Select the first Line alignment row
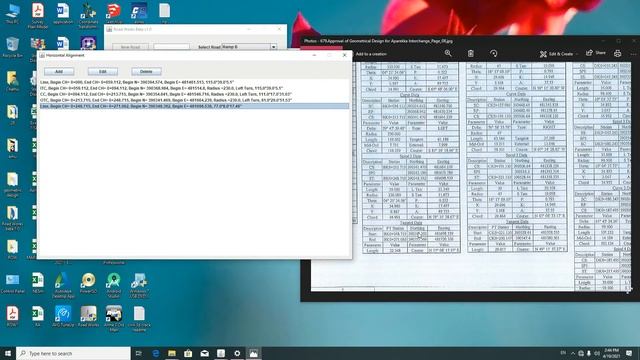Screen dimensions: 640x360 (194, 82)
